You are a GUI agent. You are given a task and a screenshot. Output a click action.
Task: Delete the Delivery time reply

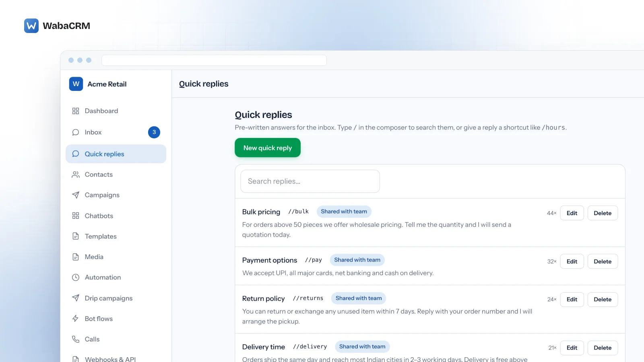[603, 348]
